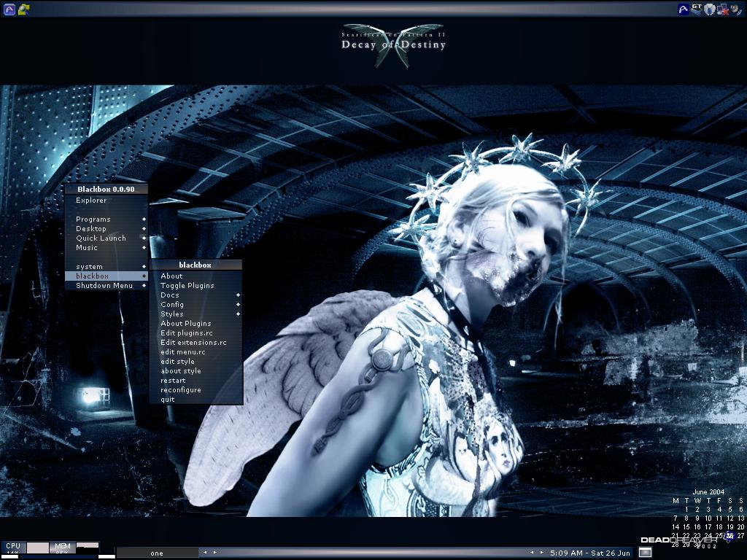This screenshot has width=747, height=560.
Task: Click the small window icon beside the clock
Action: [x=645, y=553]
